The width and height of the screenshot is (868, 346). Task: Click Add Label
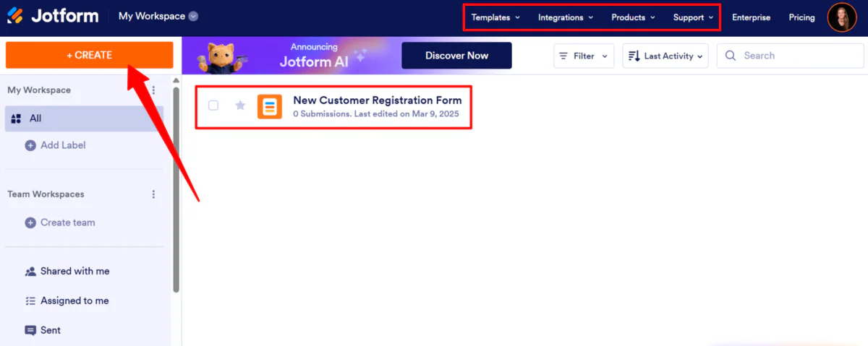pyautogui.click(x=63, y=145)
